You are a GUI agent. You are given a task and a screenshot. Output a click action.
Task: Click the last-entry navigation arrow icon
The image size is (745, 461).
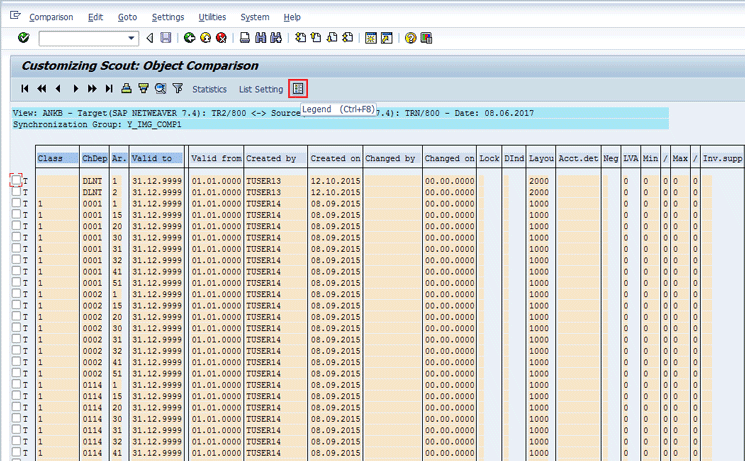(108, 89)
